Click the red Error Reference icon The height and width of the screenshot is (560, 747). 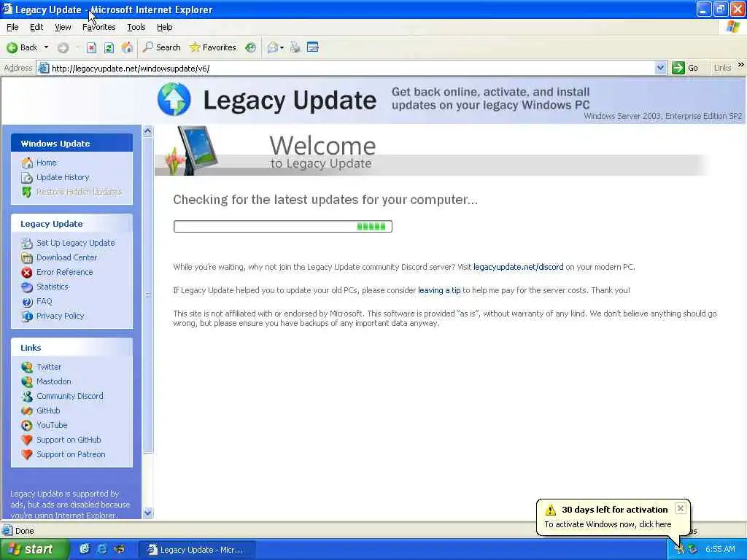point(27,273)
